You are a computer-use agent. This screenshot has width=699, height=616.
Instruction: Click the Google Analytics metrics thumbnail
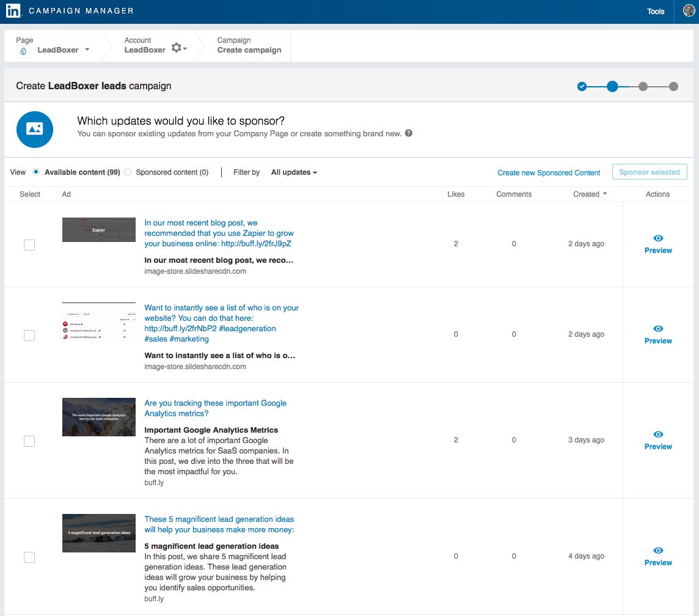[99, 417]
